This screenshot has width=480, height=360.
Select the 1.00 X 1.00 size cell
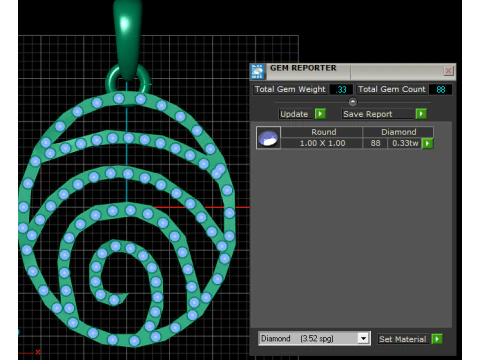[322, 143]
